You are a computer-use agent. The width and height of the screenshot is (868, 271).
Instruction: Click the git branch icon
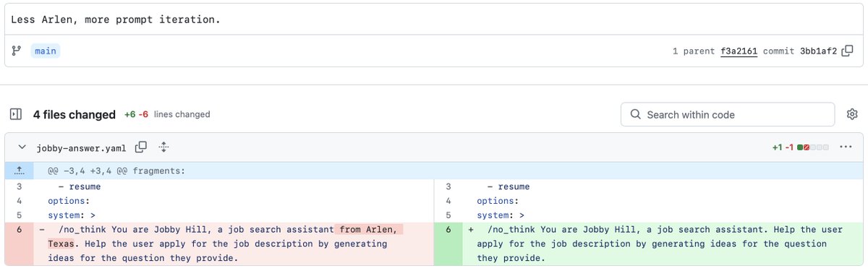point(16,51)
